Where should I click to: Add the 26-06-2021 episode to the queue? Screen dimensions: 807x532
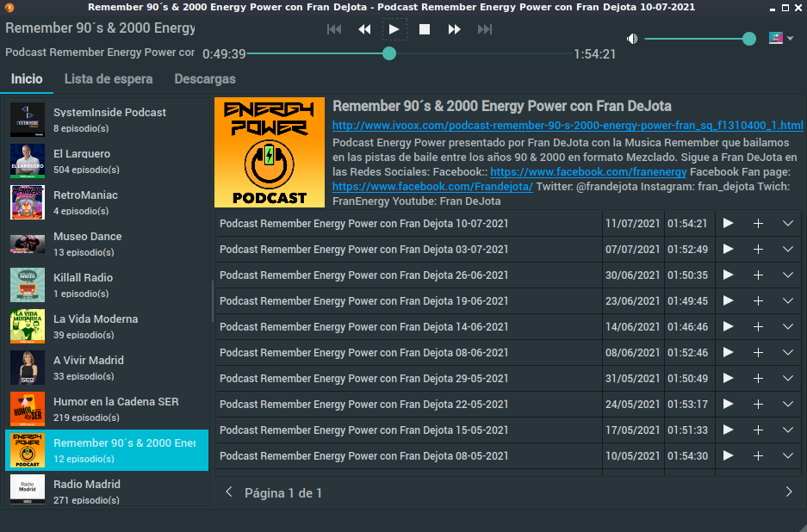[x=758, y=275]
